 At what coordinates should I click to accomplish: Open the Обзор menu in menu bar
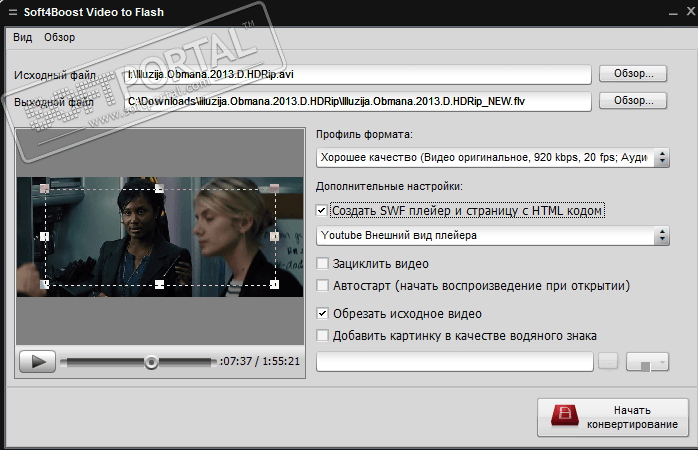click(59, 37)
